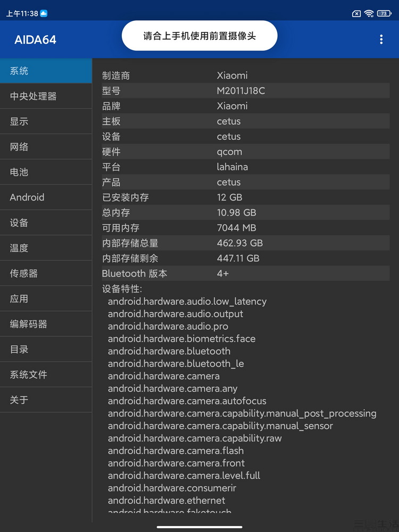Select the 主板 row value cetus

(x=229, y=121)
